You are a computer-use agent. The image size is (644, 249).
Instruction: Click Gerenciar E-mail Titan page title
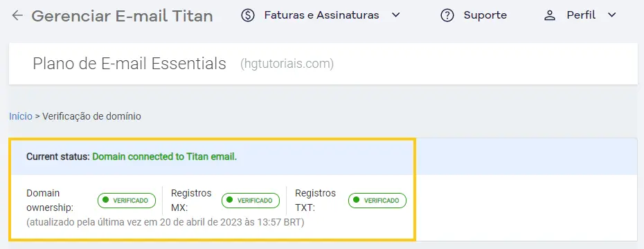122,16
